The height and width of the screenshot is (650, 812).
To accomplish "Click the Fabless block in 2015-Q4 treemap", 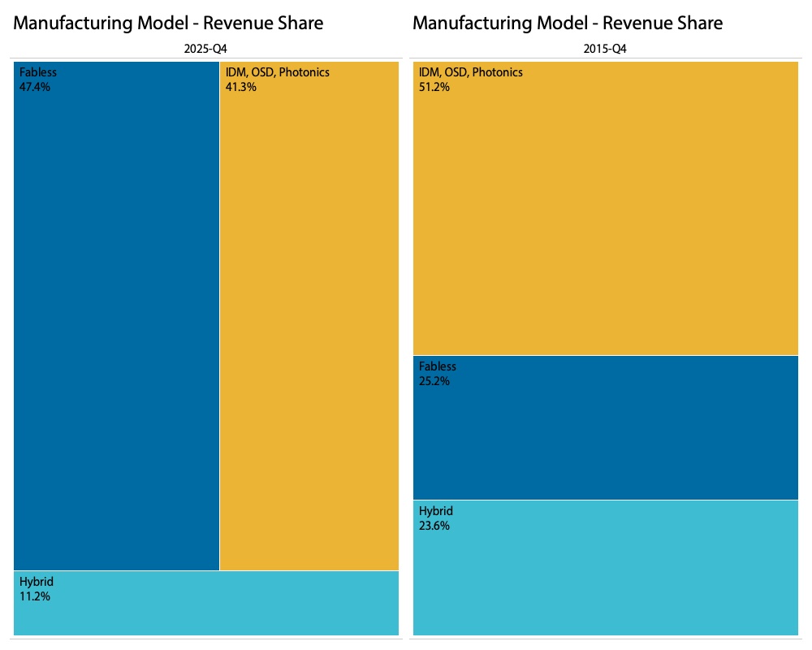I will (x=606, y=431).
